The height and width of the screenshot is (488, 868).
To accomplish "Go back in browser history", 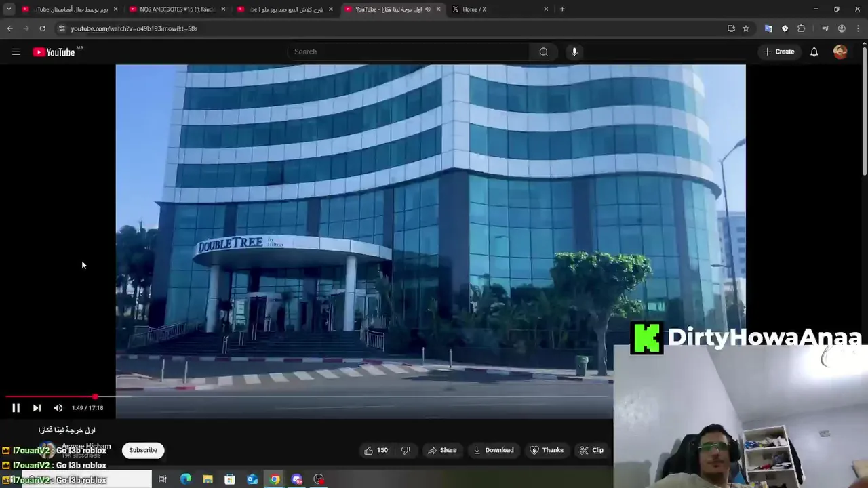I will (x=9, y=28).
